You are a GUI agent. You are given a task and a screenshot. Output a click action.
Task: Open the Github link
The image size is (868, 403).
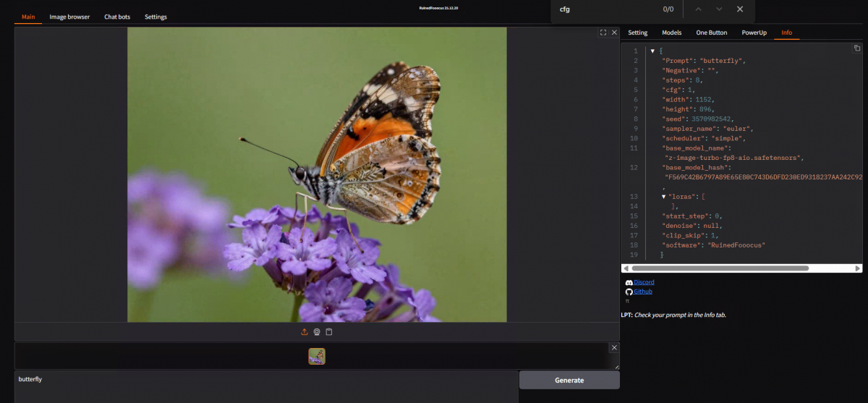642,292
